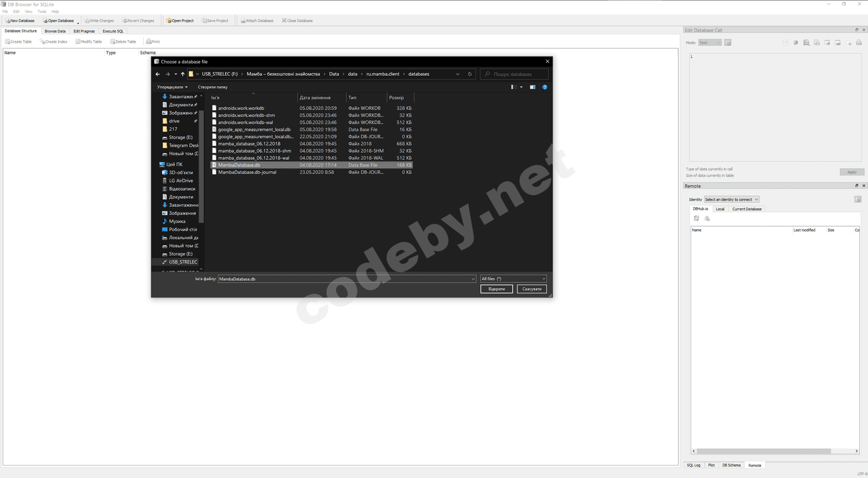The image size is (868, 478).
Task: Open file type filter All files dropdown
Action: [x=513, y=279]
